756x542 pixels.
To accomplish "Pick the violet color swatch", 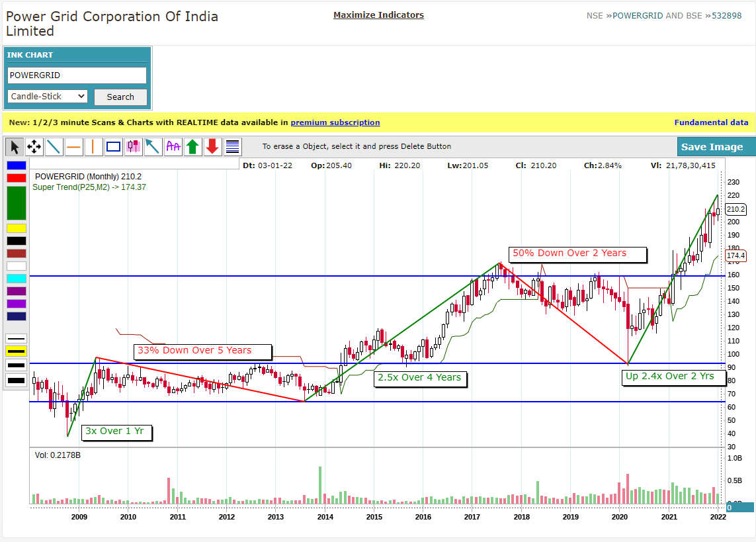I will [x=17, y=303].
